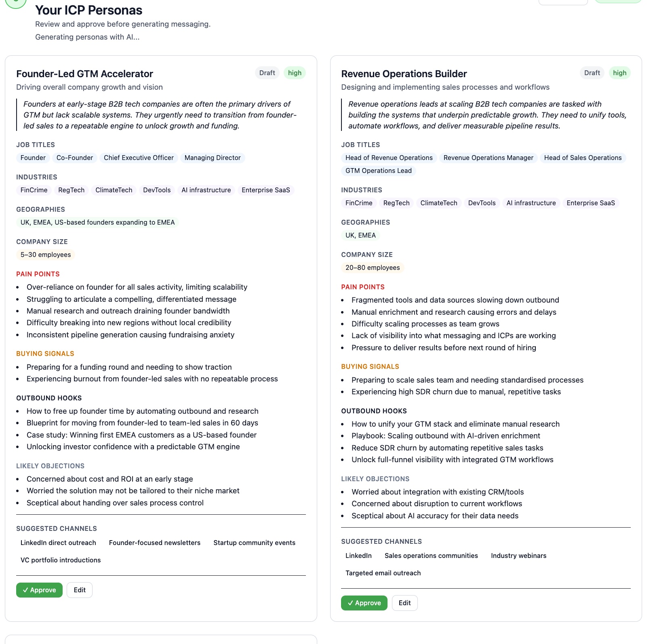The image size is (653, 644).
Task: Select the 'Founder' job title pill
Action: click(33, 158)
